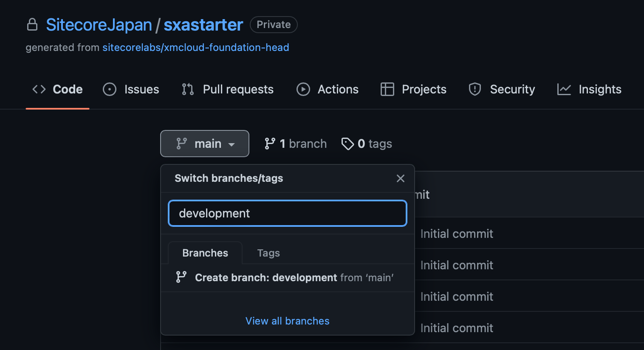Switch to the Tags tab in popup
The width and height of the screenshot is (644, 350).
click(x=268, y=253)
